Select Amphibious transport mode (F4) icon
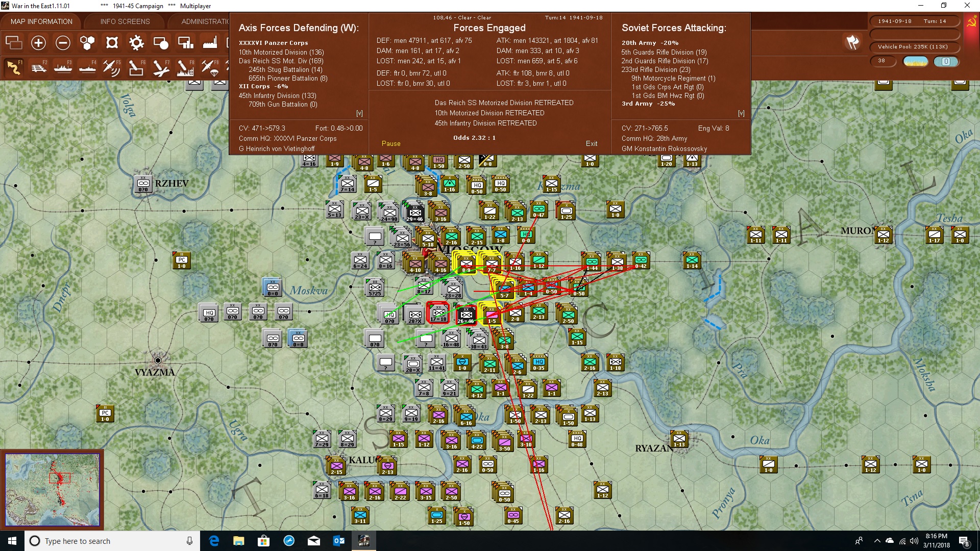Image resolution: width=980 pixels, height=551 pixels. coord(87,68)
